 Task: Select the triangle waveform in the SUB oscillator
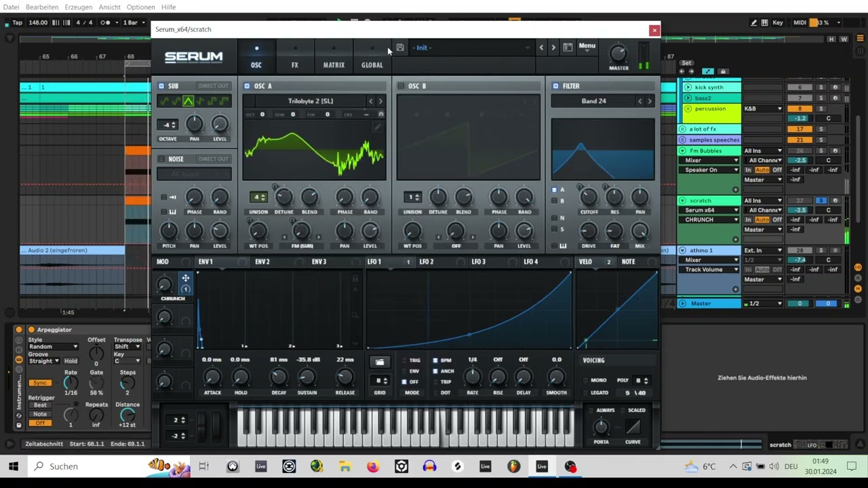[189, 102]
